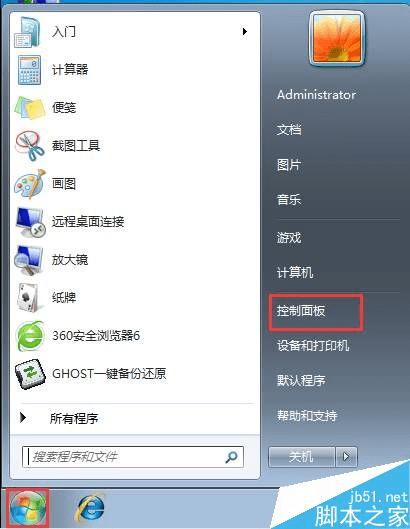
Task: Click the 关机 shutdown button
Action: tap(301, 457)
